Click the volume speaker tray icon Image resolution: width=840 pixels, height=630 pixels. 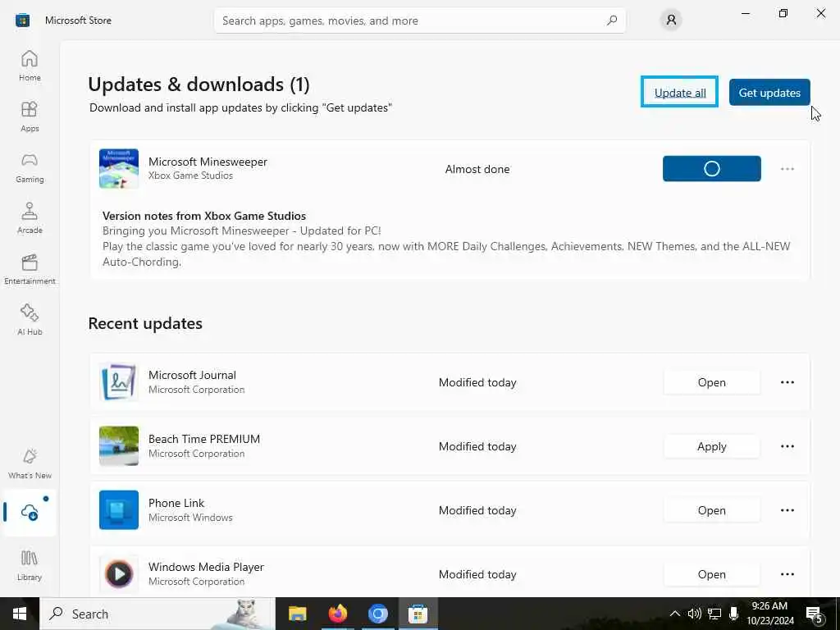point(694,614)
